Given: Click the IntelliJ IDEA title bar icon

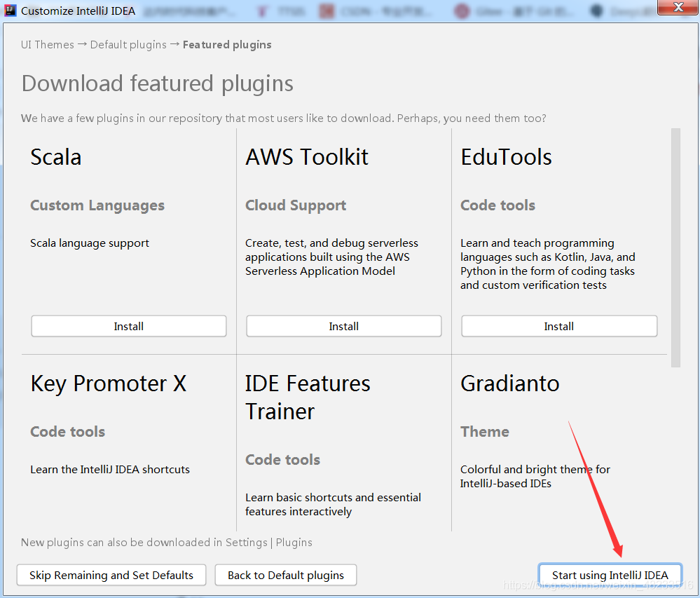Looking at the screenshot, I should pyautogui.click(x=10, y=11).
